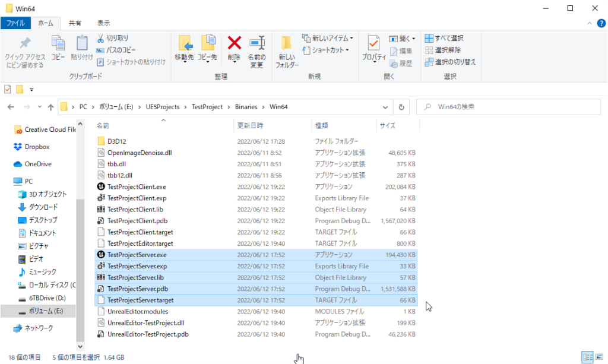Open the Properties (プロパティ) button
The image size is (608, 364).
[x=374, y=49]
